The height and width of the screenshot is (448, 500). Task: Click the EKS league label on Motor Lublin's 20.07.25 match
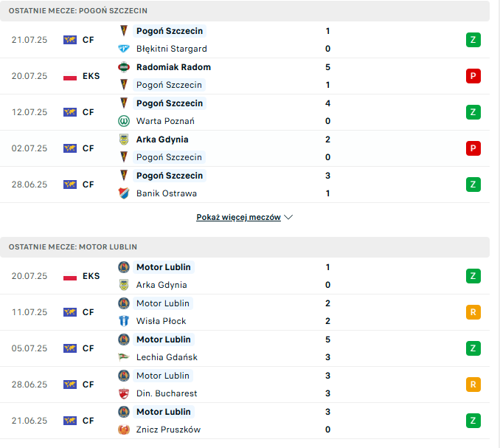tap(91, 276)
